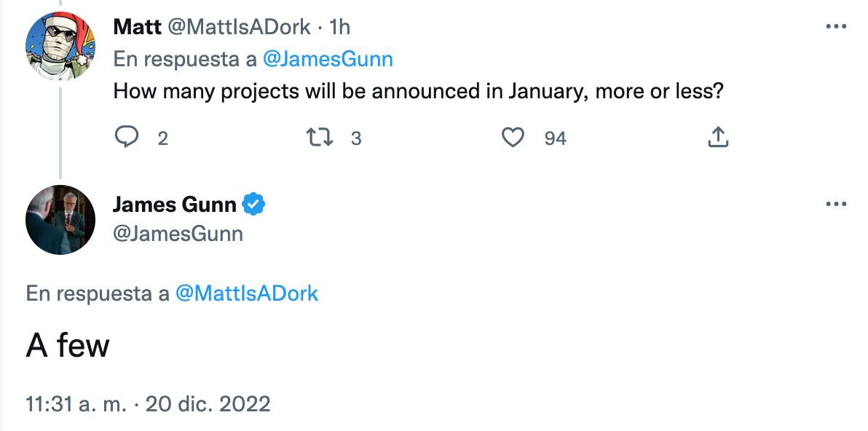The height and width of the screenshot is (431, 868).
Task: Click the 1h timestamp on Matt's tweet
Action: [340, 27]
